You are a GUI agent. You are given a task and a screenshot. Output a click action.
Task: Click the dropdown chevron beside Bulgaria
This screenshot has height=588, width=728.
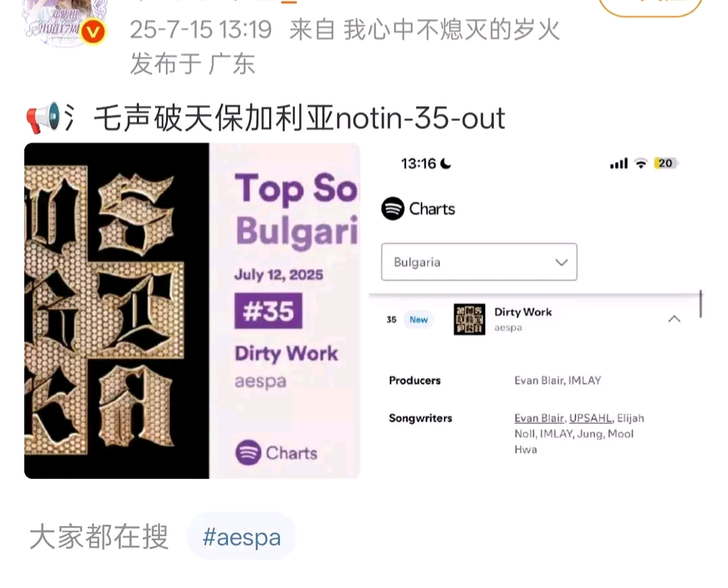point(561,262)
